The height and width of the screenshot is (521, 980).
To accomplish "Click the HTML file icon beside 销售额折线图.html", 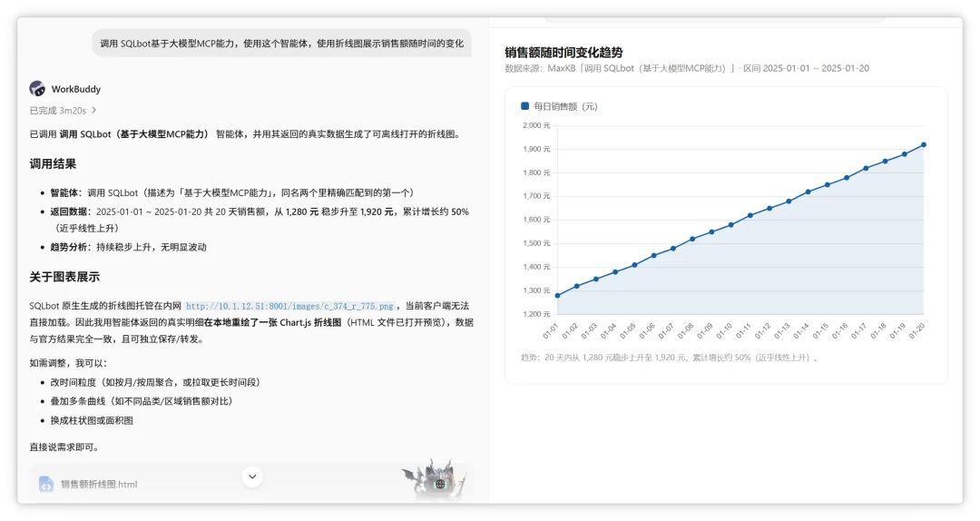I will 46,484.
